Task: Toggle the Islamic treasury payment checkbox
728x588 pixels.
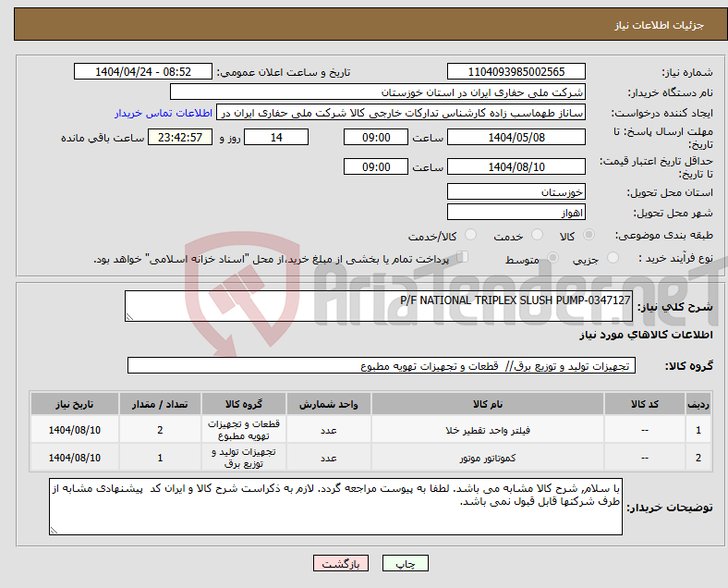Action: (463, 257)
